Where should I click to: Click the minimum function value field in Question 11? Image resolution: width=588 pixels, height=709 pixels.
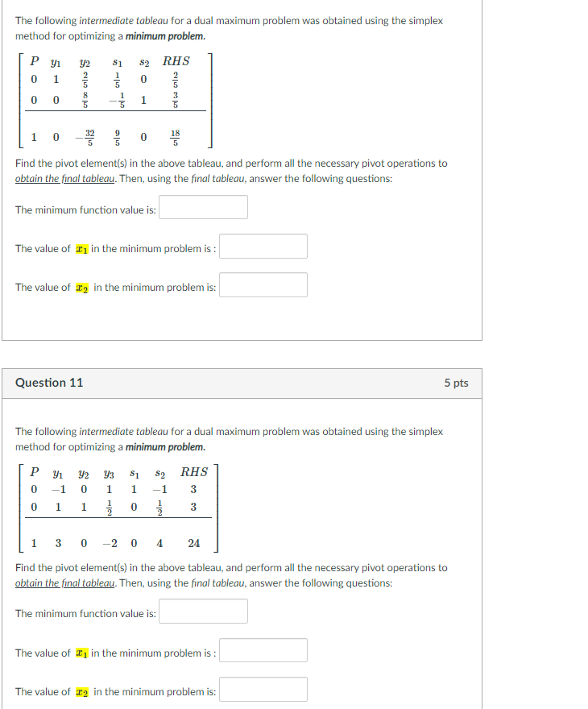tap(202, 611)
